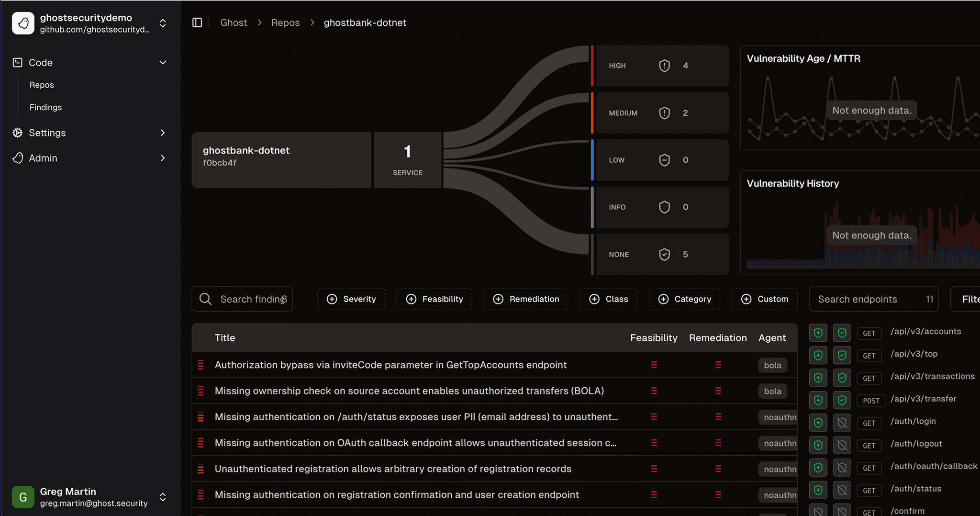Collapse the Code section chevron
The height and width of the screenshot is (516, 980).
point(163,63)
